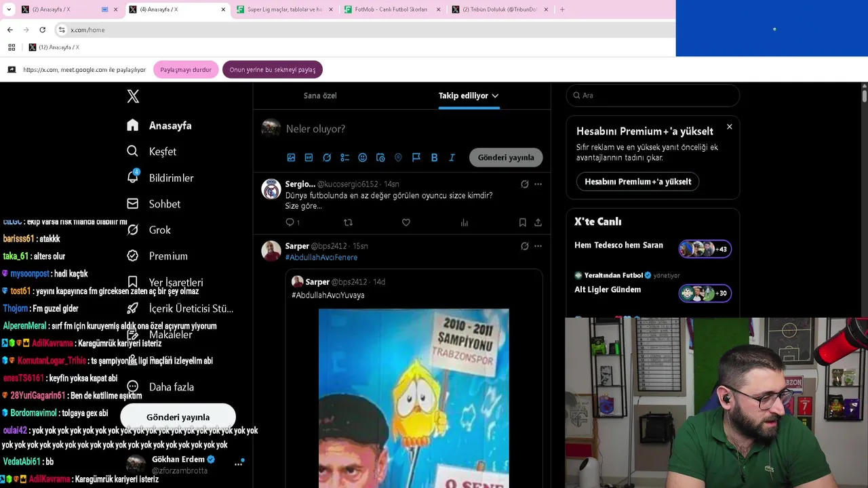Switch to Sana özel tab
This screenshot has height=488, width=868.
pyautogui.click(x=320, y=96)
